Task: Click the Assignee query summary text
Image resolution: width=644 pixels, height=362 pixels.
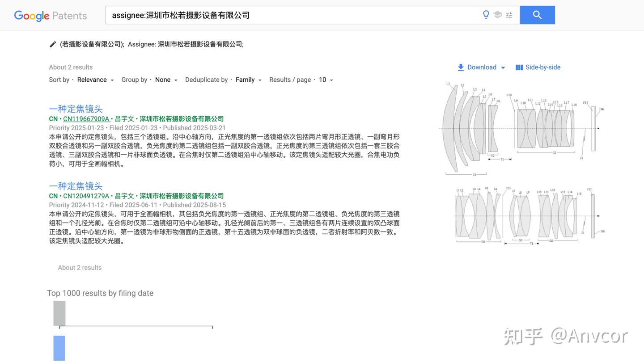Action: point(186,44)
